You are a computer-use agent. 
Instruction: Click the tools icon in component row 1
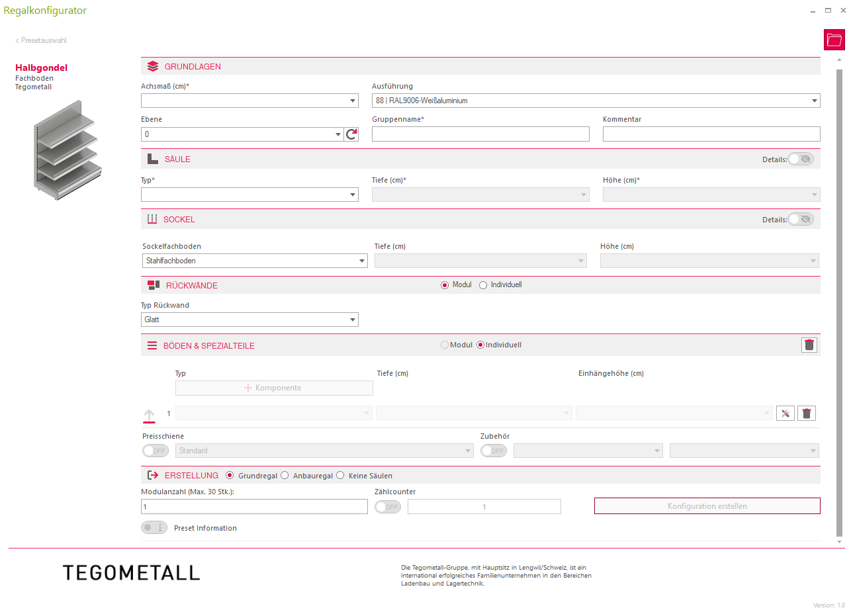(786, 414)
